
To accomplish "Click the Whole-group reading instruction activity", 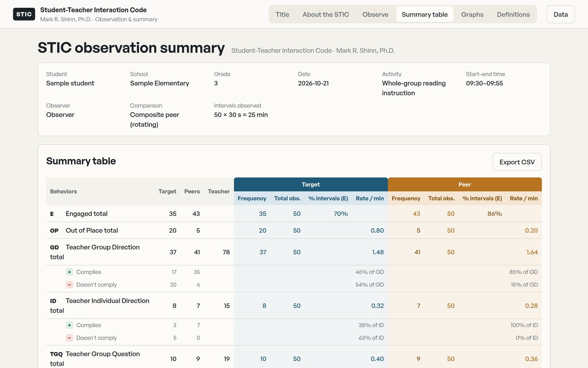I will (x=414, y=88).
